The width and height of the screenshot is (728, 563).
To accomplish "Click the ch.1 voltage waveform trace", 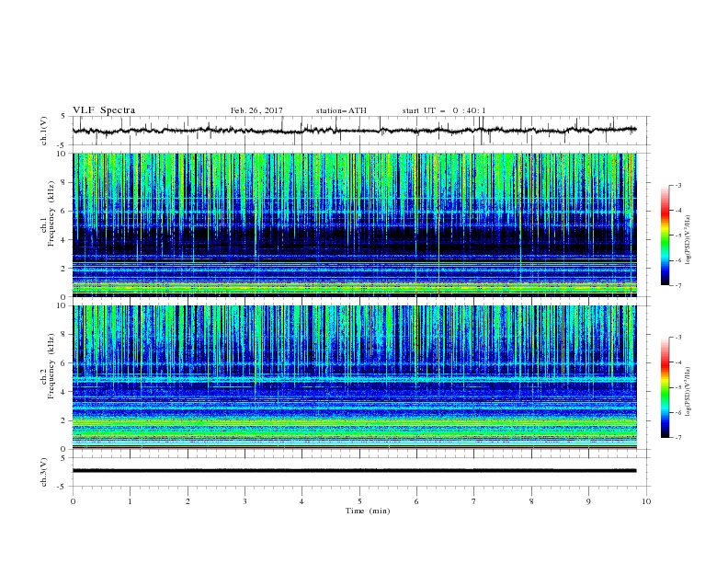I will tap(354, 131).
